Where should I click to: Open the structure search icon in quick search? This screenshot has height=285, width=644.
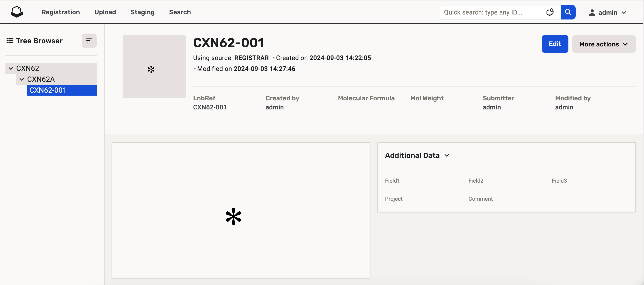[550, 12]
